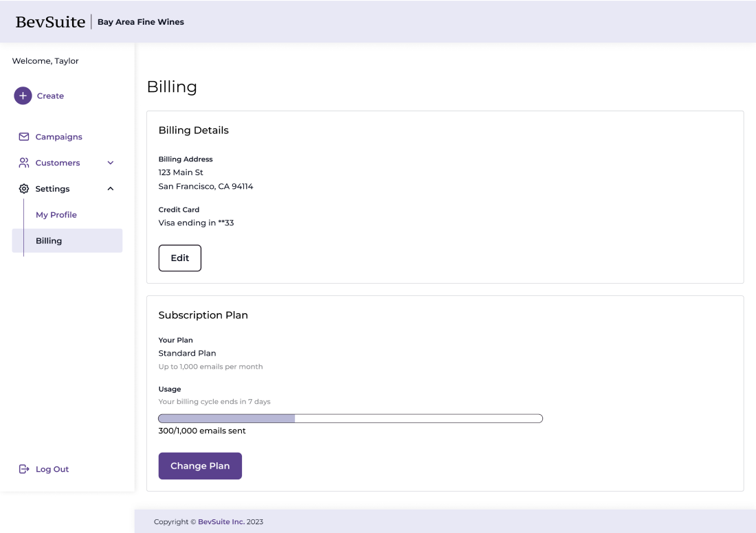The image size is (756, 533).
Task: Click the Change Plan button
Action: (200, 466)
